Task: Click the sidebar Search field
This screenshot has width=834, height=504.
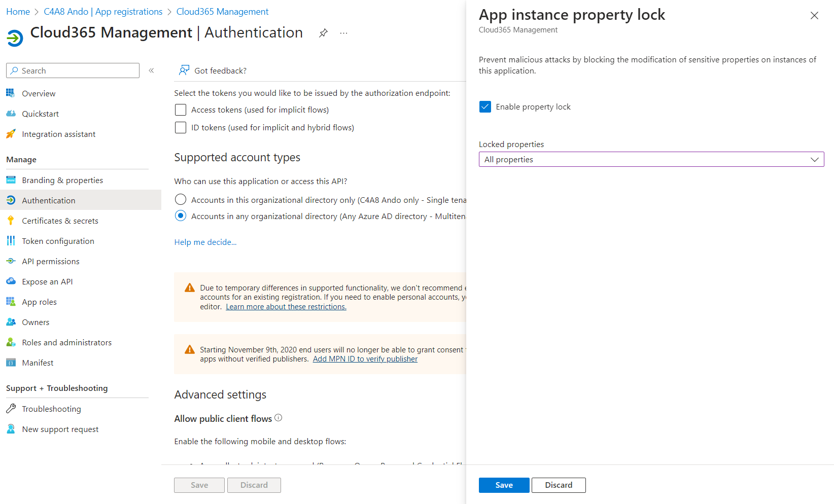Action: [73, 70]
